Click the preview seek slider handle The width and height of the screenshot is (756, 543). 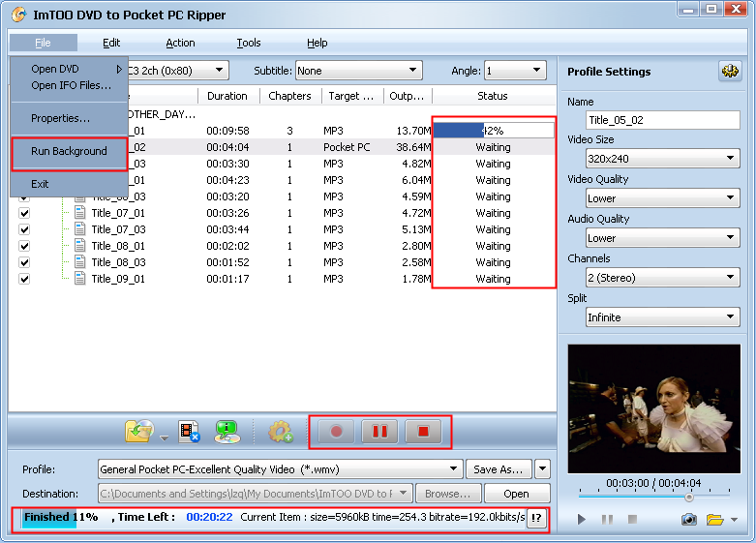[x=689, y=497]
